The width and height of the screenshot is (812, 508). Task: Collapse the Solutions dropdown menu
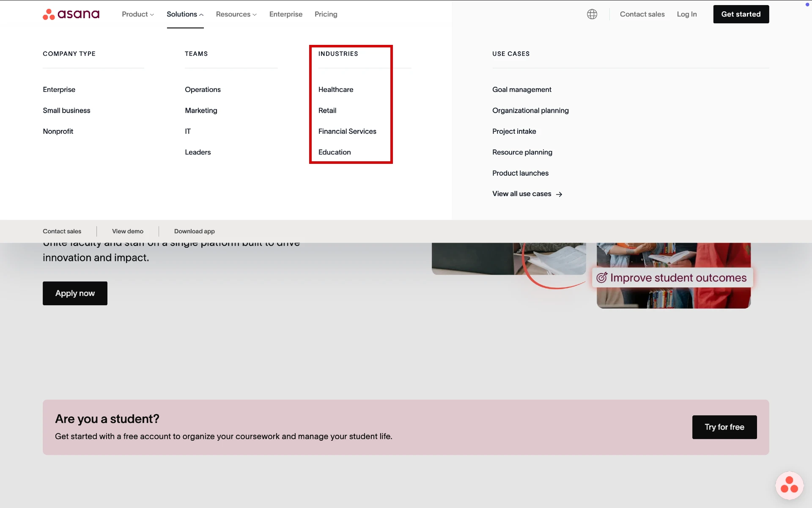point(185,14)
